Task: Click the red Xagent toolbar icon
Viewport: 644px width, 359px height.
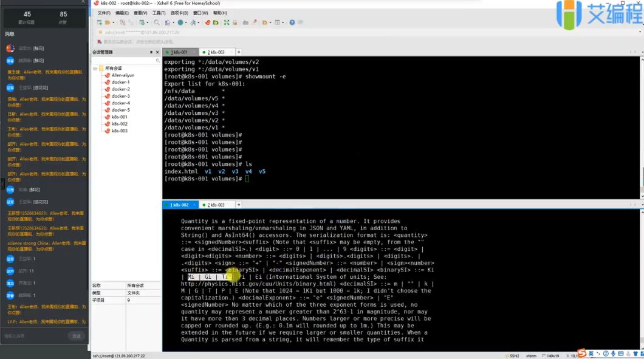Action: pos(207,22)
